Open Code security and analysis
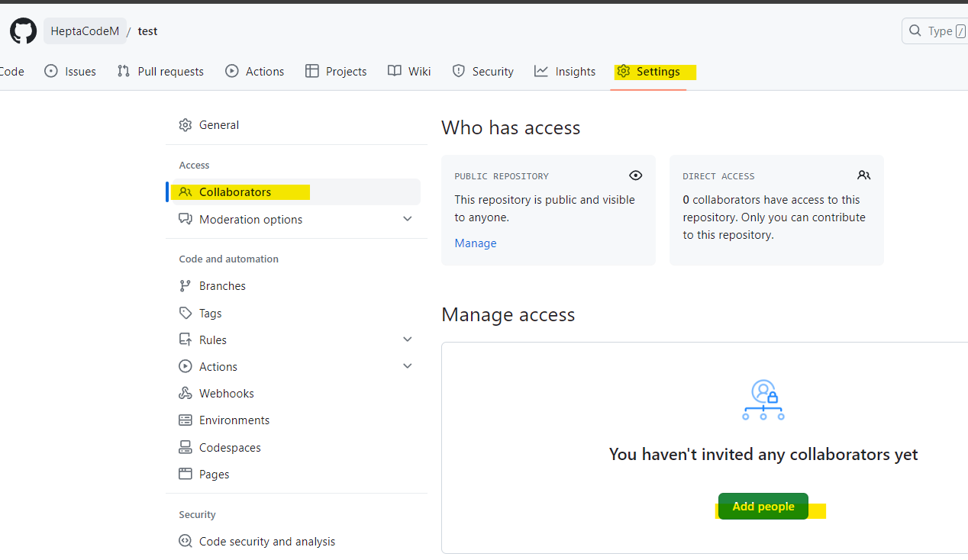Screen dimensions: 968x560 pyautogui.click(x=296, y=541)
